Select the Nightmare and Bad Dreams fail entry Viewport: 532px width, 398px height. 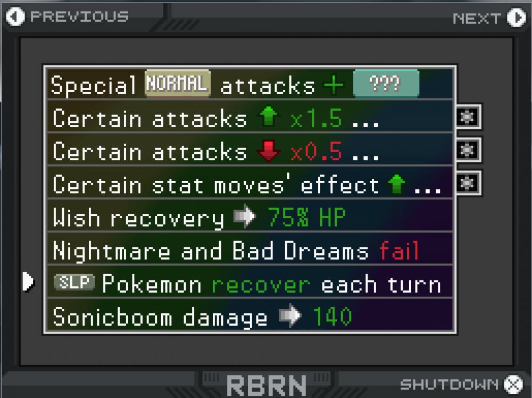(x=250, y=250)
